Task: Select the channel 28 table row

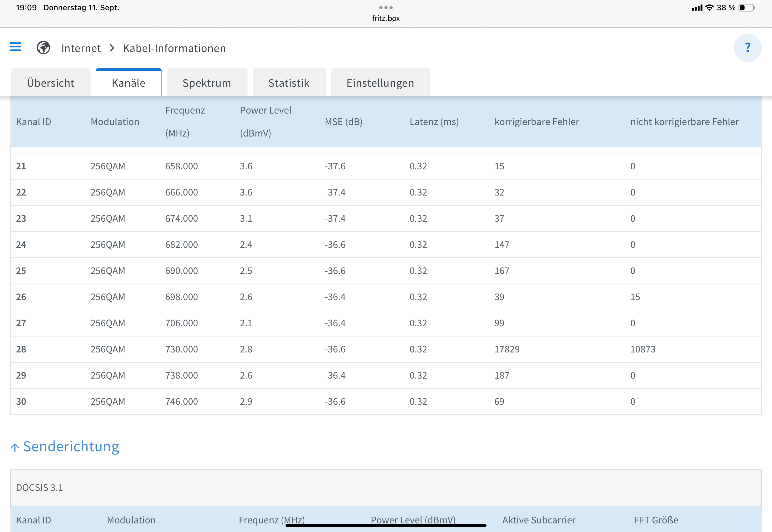Action: [x=386, y=349]
